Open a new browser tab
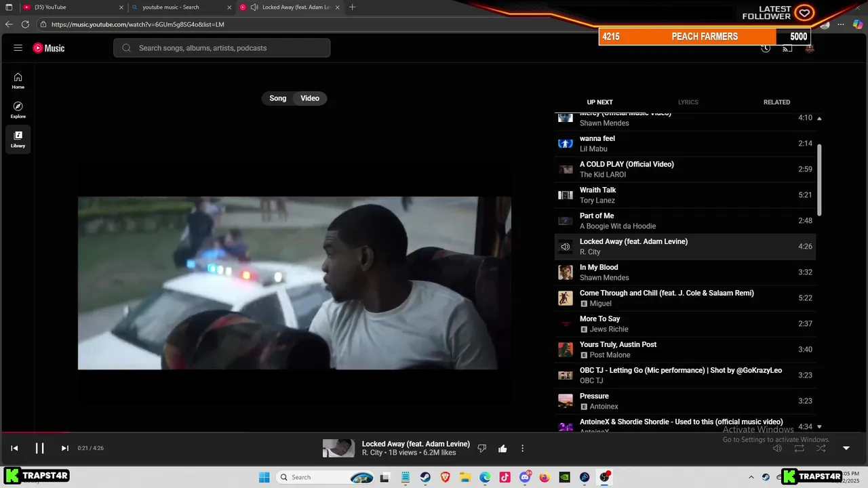The image size is (868, 488). pyautogui.click(x=352, y=7)
